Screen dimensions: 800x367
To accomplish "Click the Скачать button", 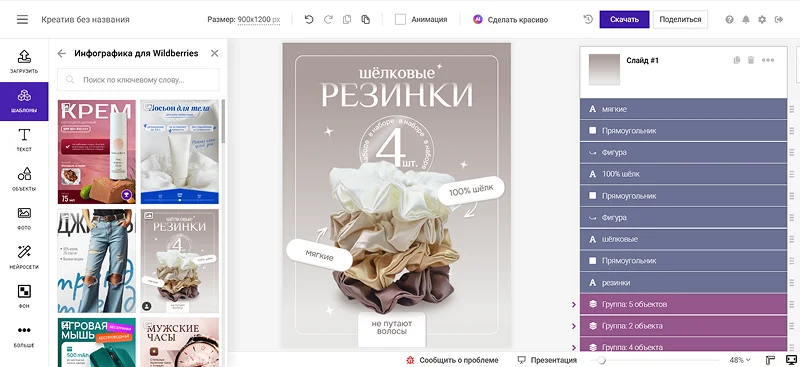I will 624,19.
